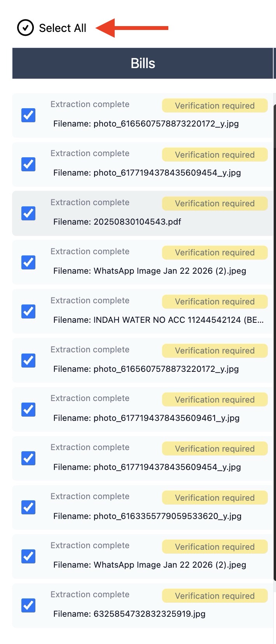This screenshot has height=644, width=276.
Task: Click Verification required badge on 20250830104543.pdf
Action: 215,204
